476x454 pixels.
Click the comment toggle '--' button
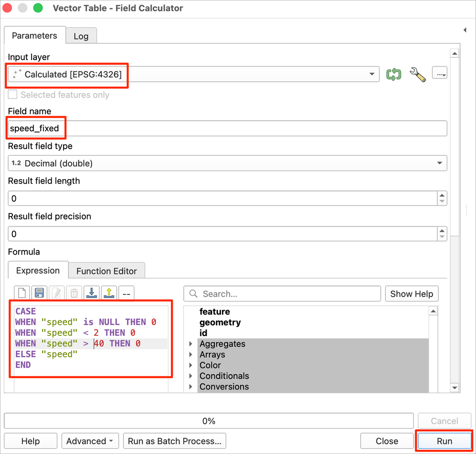[126, 293]
